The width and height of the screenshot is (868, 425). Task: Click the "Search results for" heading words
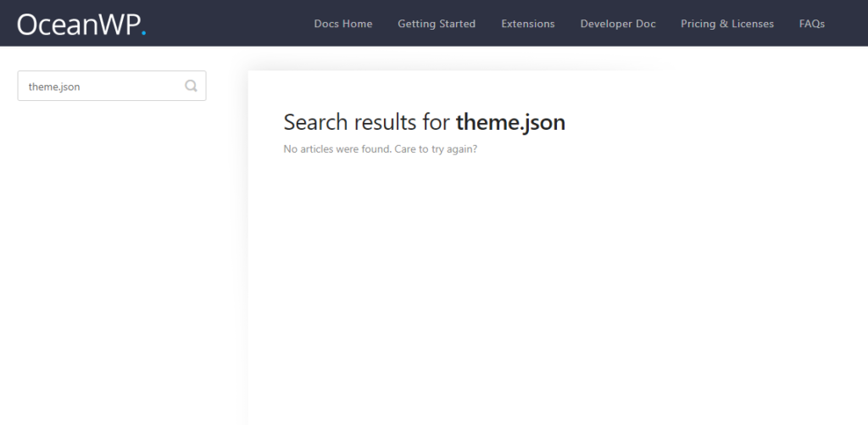coord(366,122)
